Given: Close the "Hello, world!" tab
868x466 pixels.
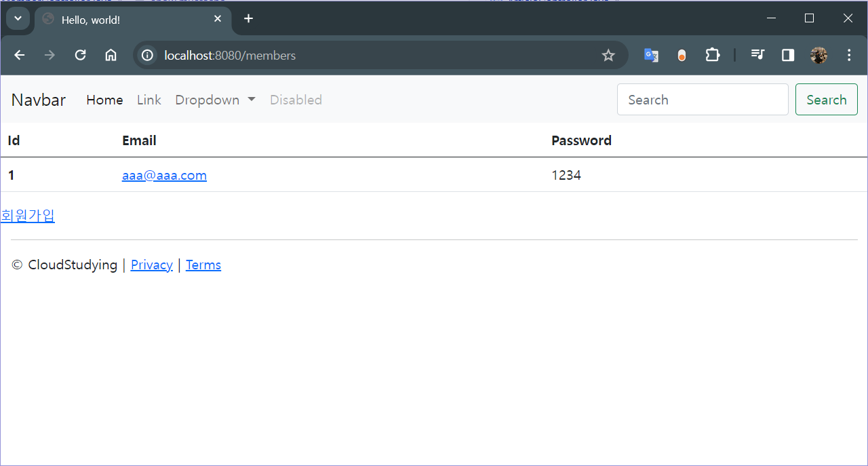Looking at the screenshot, I should (x=218, y=19).
